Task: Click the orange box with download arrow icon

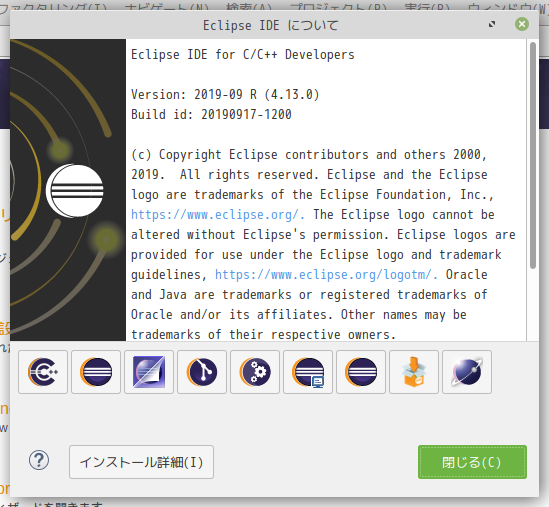Action: click(x=414, y=372)
